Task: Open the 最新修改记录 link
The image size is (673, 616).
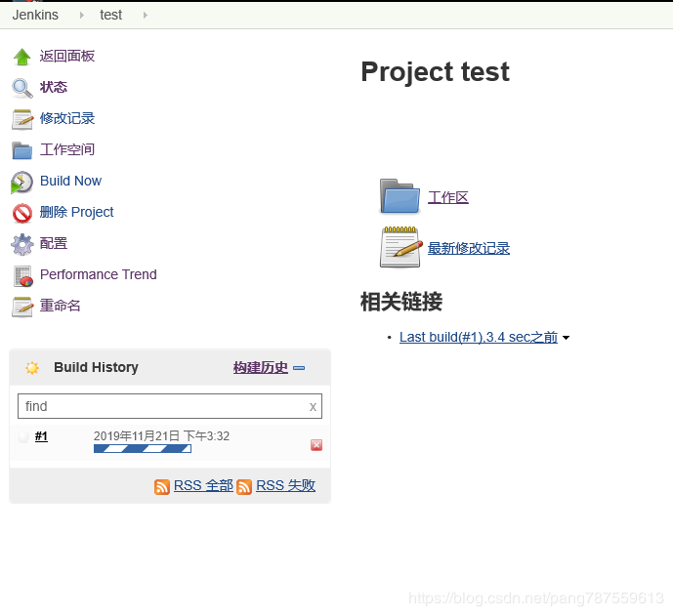Action: point(469,248)
